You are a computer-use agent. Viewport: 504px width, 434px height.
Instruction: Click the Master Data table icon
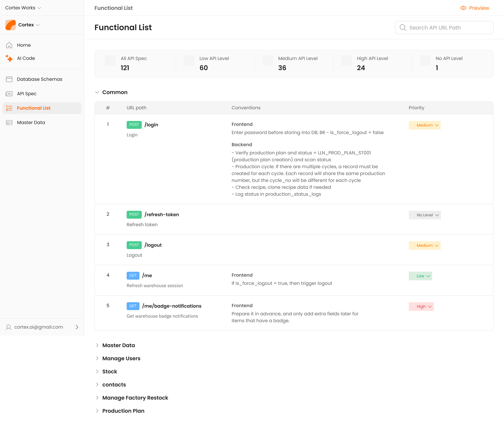(9, 122)
